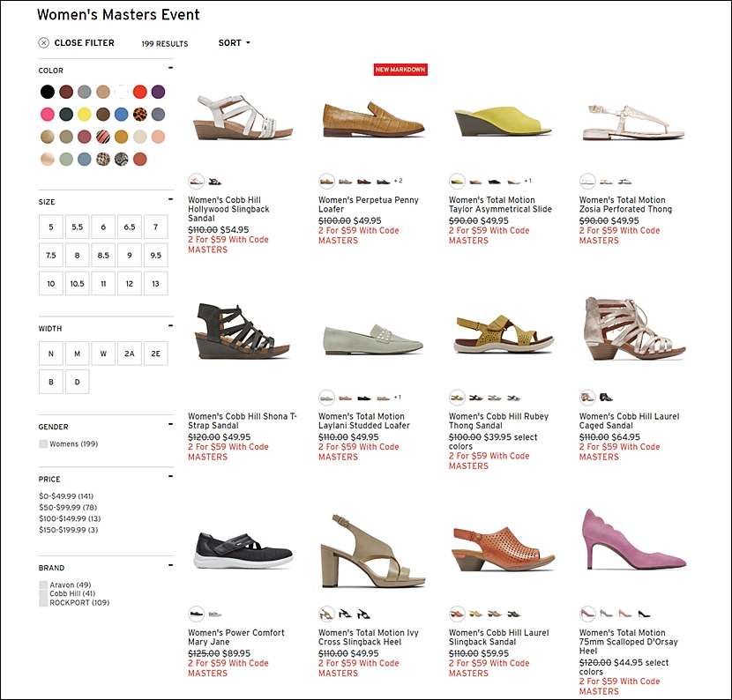Select black variant of Scalloped D'Orsay Heel
Screen dimensions: 732x700
[x=643, y=614]
